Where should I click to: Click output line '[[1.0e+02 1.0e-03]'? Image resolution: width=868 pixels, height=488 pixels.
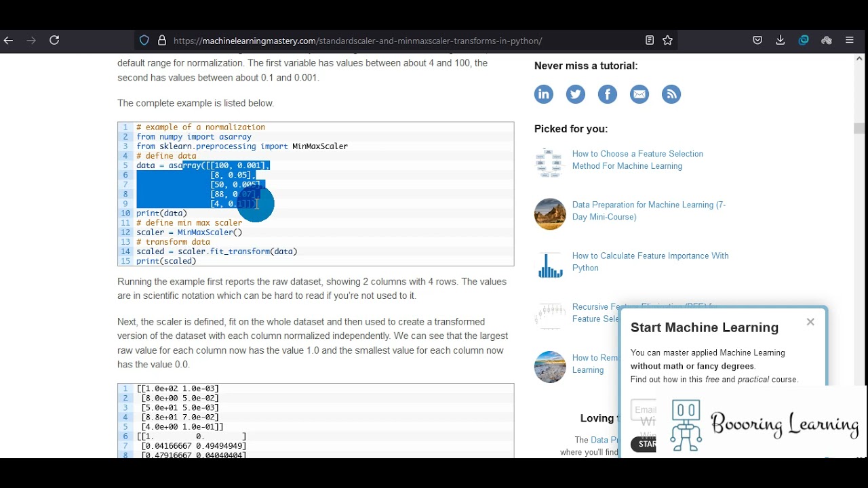(178, 388)
